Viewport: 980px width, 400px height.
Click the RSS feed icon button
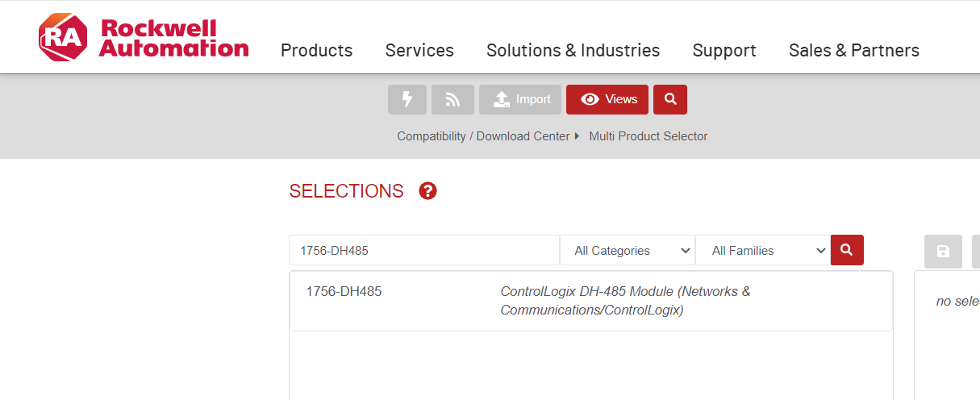tap(452, 99)
